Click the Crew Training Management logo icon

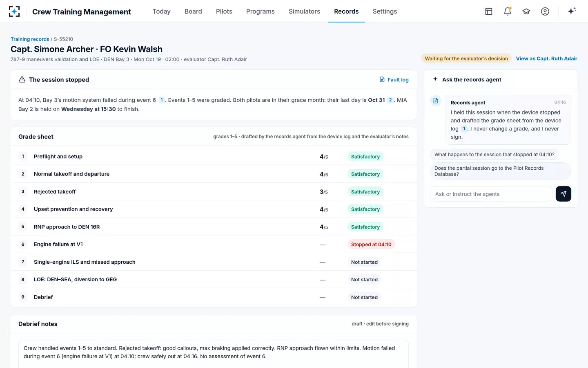pos(14,11)
